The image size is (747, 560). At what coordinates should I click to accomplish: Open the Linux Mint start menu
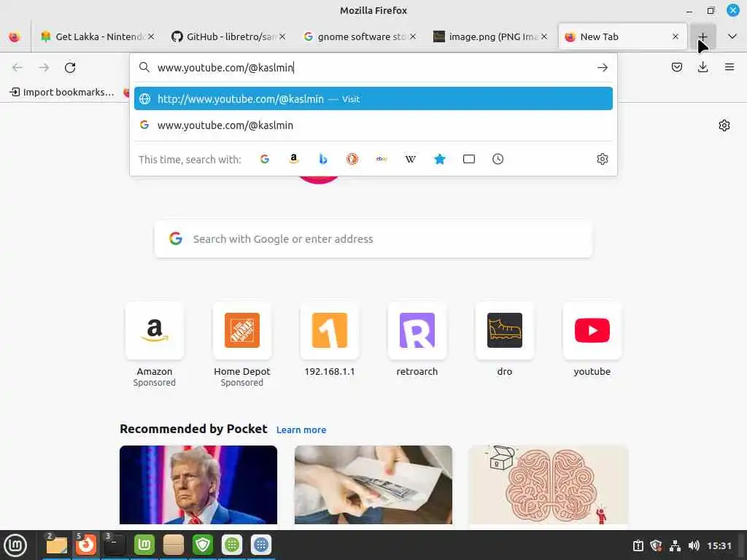(15, 545)
